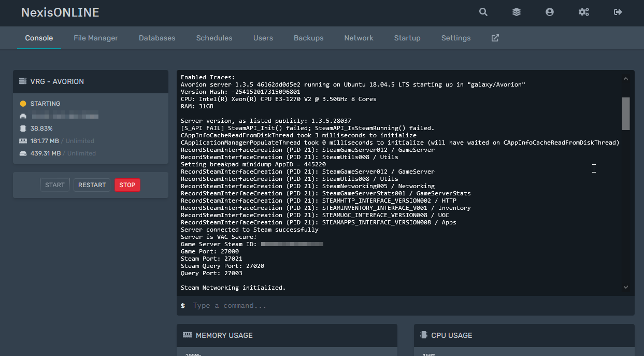Open the servers layers icon
644x356 pixels.
(x=517, y=12)
